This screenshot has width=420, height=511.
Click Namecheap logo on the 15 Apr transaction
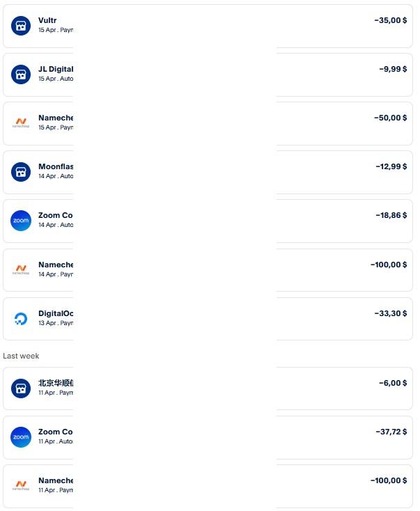[x=21, y=123]
